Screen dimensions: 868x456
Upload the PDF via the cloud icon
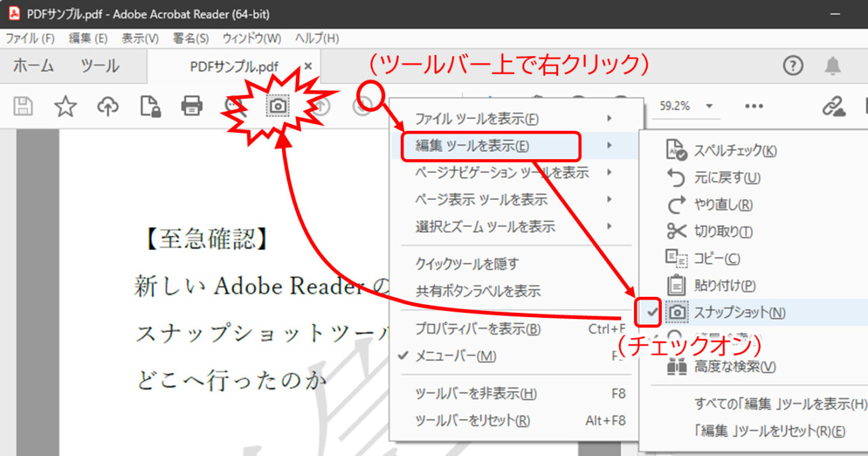(x=107, y=106)
